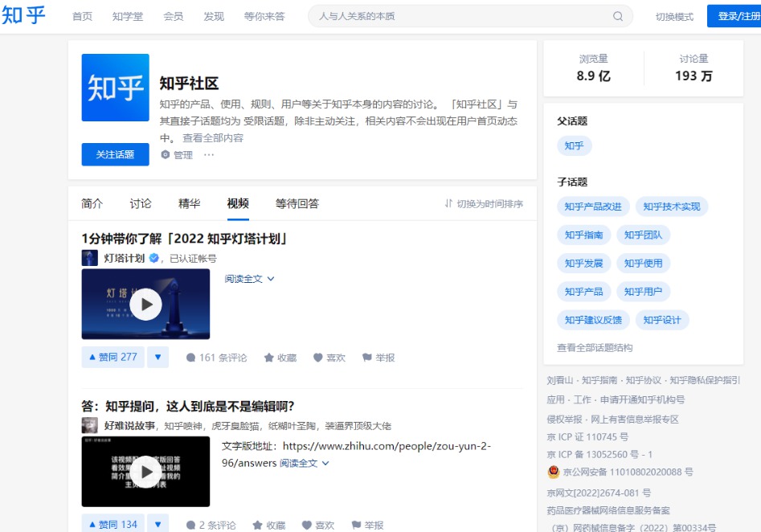
Task: Downvote the 灯塔计划 video post
Action: [158, 358]
